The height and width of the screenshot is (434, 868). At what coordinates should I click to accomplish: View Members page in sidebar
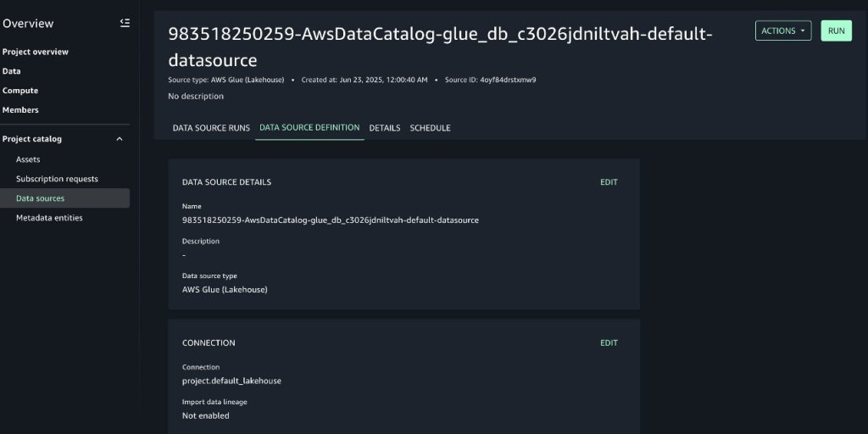tap(20, 110)
